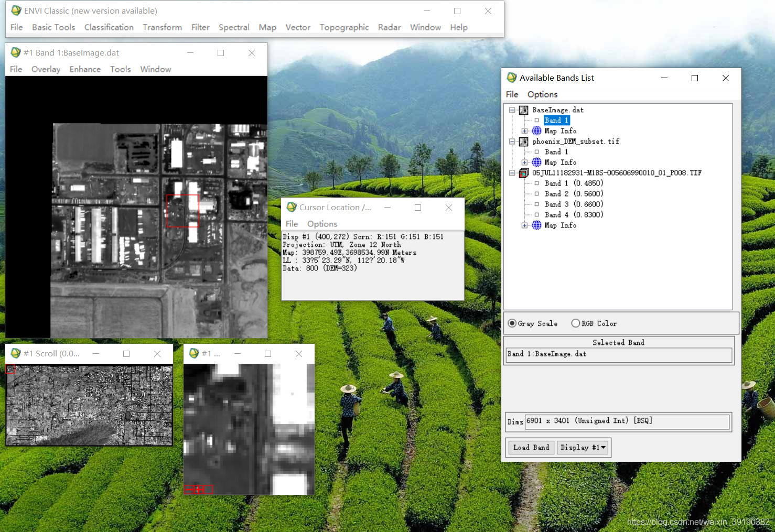
Task: Click the Available Bands List ENVI icon
Action: tap(512, 78)
